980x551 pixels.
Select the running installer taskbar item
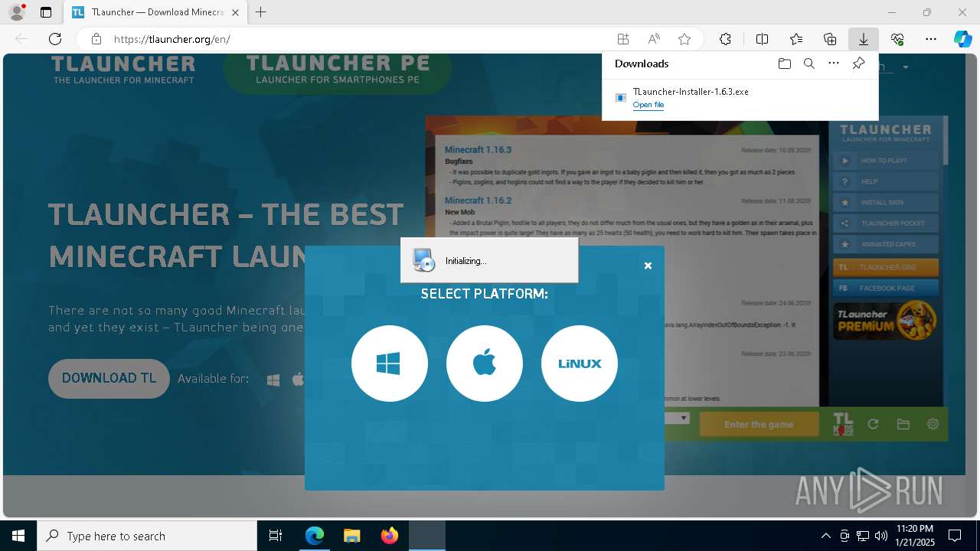(427, 536)
